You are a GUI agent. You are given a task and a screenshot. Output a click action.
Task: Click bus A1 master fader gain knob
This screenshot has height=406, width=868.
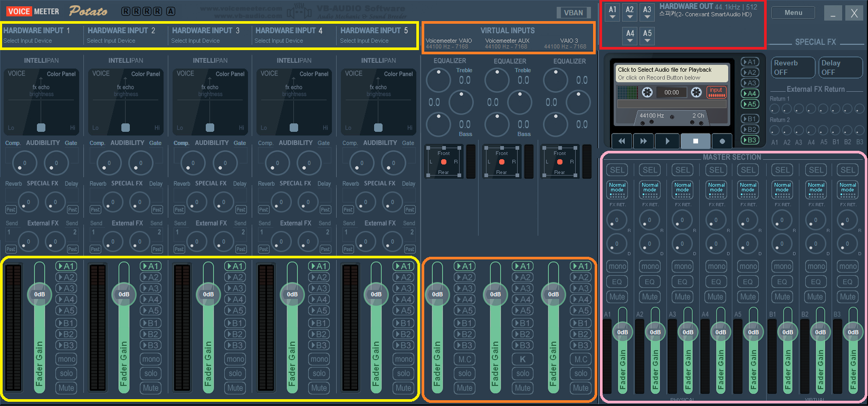coord(623,332)
